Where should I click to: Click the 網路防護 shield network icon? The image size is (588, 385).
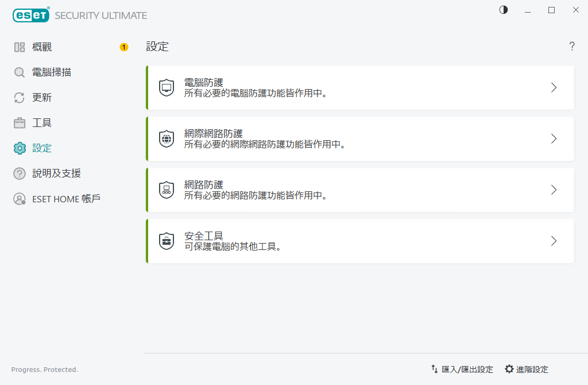pos(167,190)
